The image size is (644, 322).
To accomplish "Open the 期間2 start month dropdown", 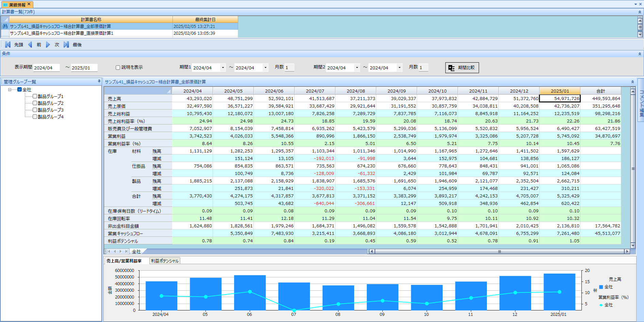I will pos(357,68).
